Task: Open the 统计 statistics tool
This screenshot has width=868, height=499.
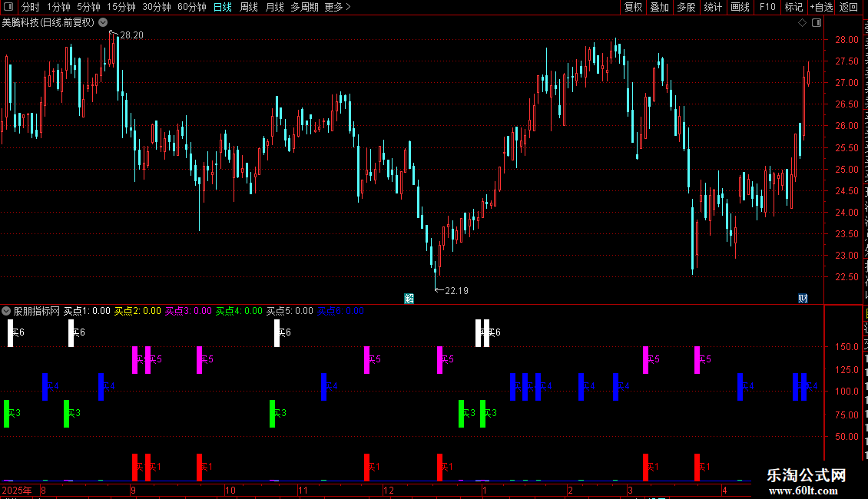Action: pyautogui.click(x=712, y=7)
